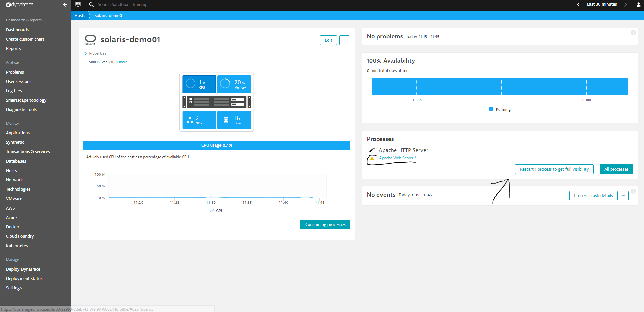Open the Apache Web Server process link
644x312 pixels.
click(x=396, y=158)
